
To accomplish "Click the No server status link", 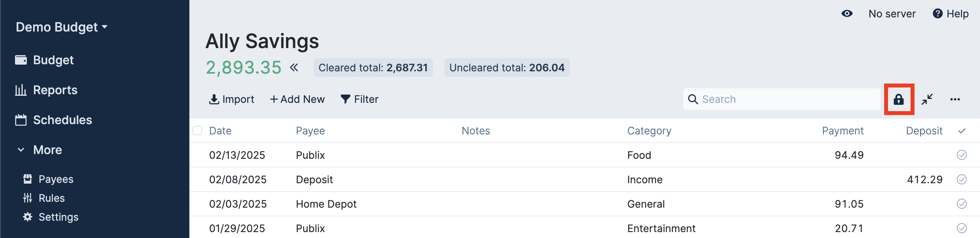I will pyautogui.click(x=892, y=14).
